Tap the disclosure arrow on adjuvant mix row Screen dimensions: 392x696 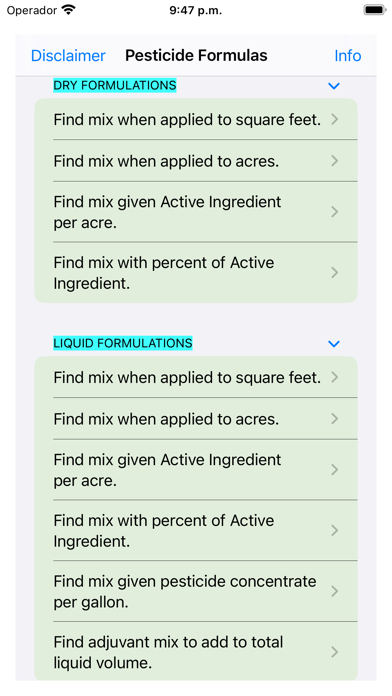[x=335, y=652]
